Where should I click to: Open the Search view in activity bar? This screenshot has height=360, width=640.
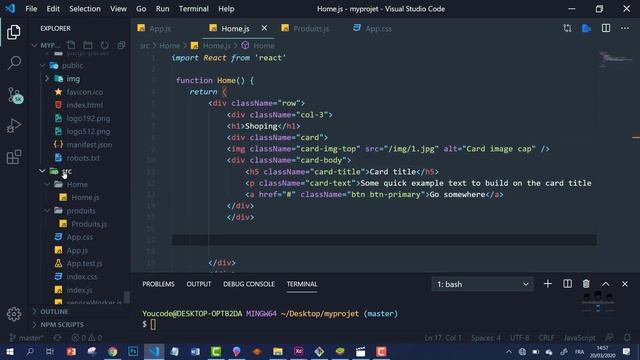click(14, 63)
